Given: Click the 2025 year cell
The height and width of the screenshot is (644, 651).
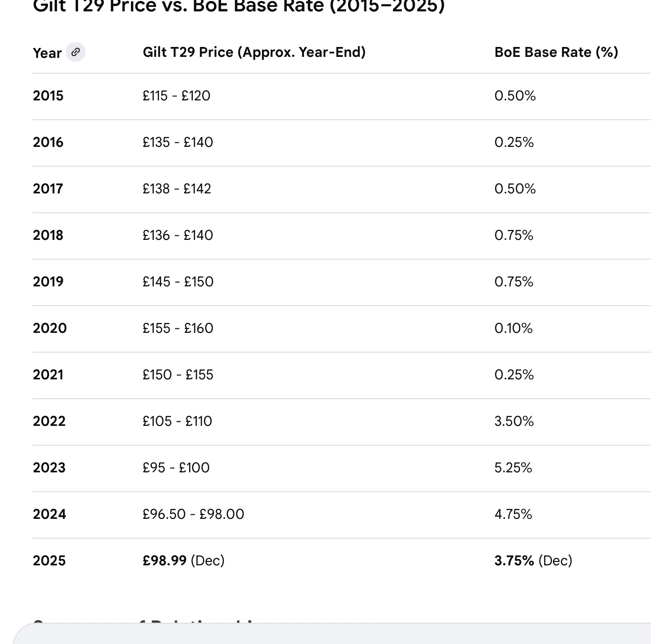Looking at the screenshot, I should pos(49,561).
